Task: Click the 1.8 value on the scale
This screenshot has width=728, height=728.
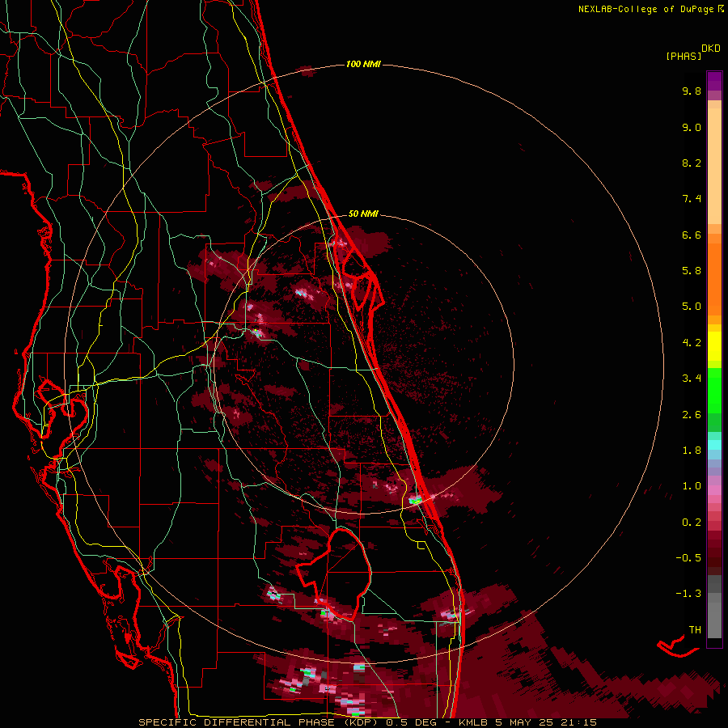Action: (x=692, y=451)
